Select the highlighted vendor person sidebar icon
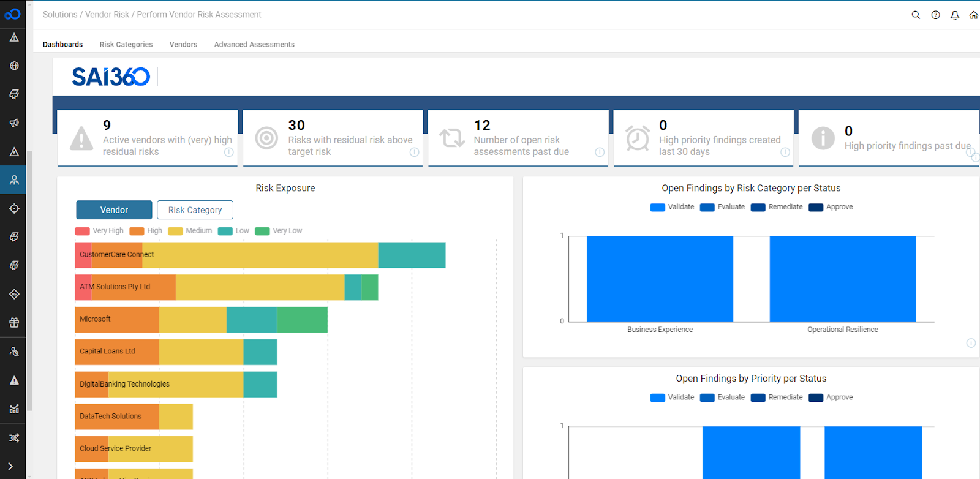Screen dimensions: 980x479 (14, 180)
